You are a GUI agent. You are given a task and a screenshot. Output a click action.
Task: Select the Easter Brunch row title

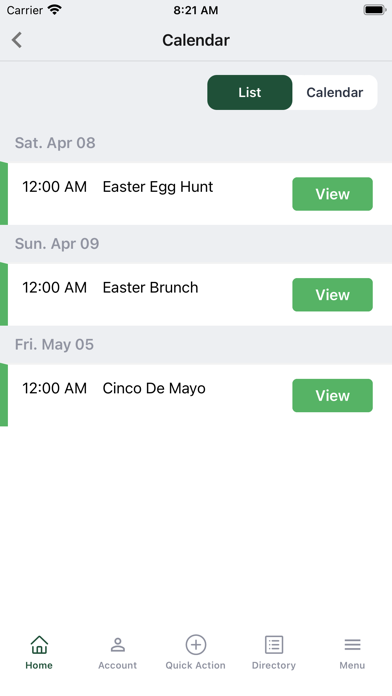[150, 288]
